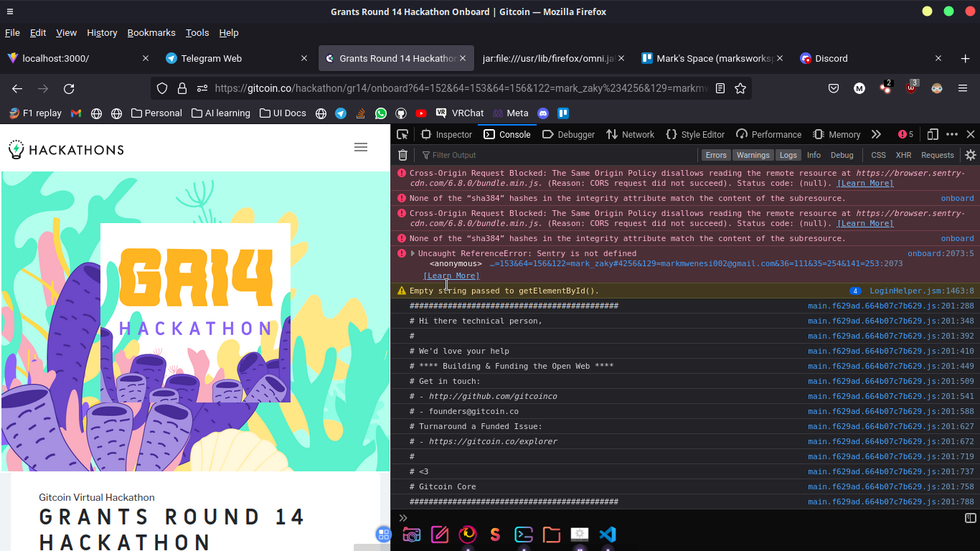The height and width of the screenshot is (551, 980).
Task: Show more DevTools tabs with the chevron
Action: 876,134
